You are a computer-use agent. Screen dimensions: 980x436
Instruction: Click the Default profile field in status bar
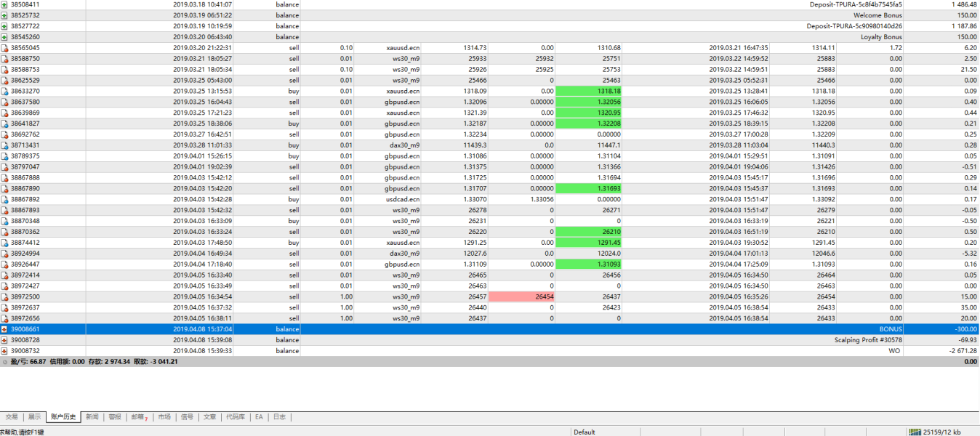(584, 432)
